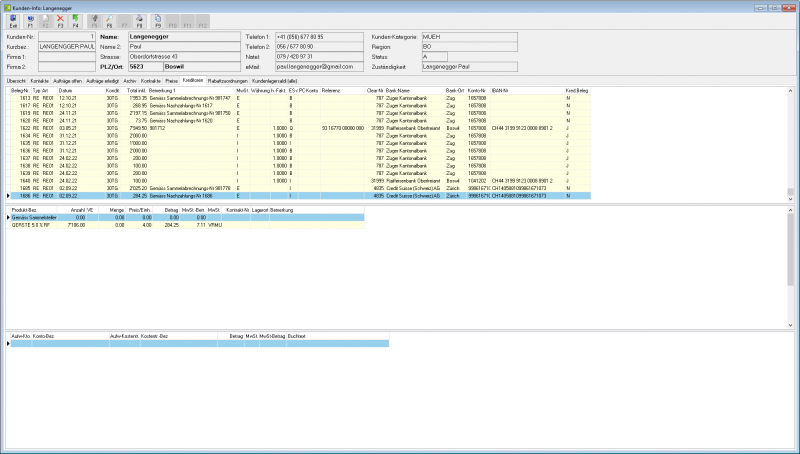Open the Kundenlagersaldi (alle) tab

click(274, 81)
